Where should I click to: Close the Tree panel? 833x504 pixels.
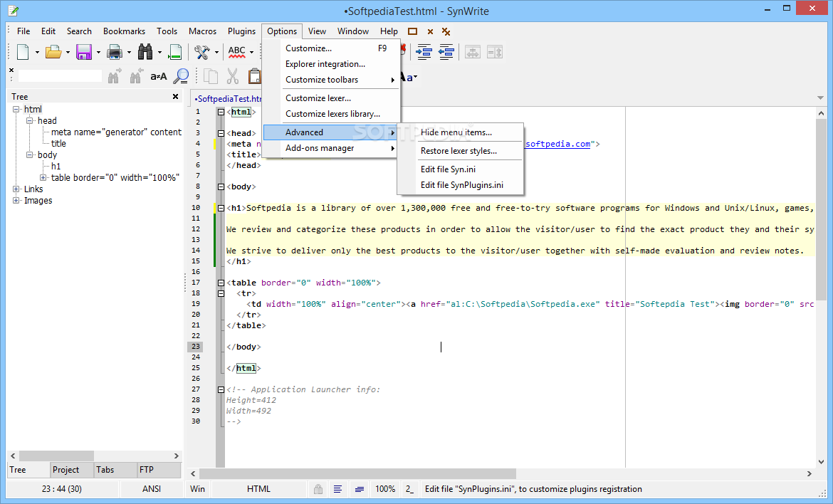pos(175,96)
